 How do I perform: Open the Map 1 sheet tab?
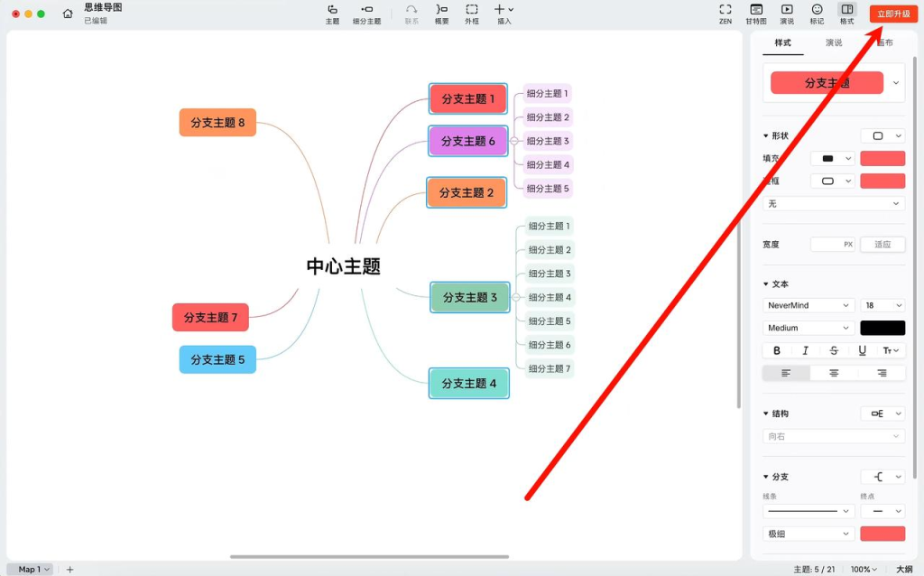pyautogui.click(x=30, y=569)
